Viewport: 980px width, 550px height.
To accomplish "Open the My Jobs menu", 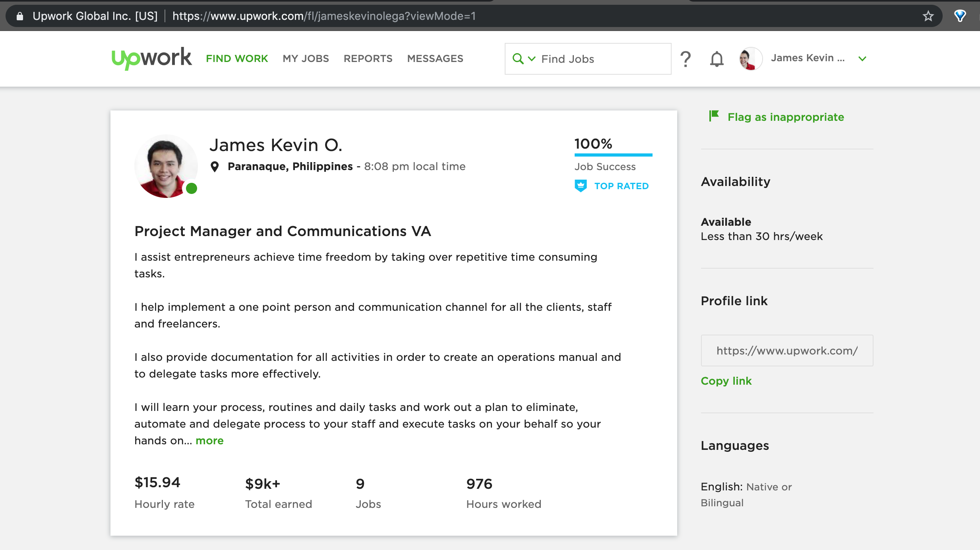I will pyautogui.click(x=306, y=59).
